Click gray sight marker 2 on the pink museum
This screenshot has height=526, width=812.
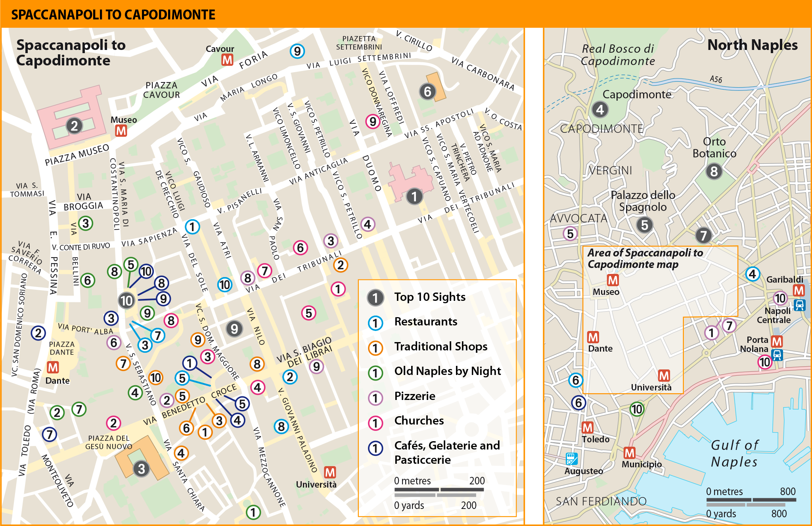pos(74,126)
